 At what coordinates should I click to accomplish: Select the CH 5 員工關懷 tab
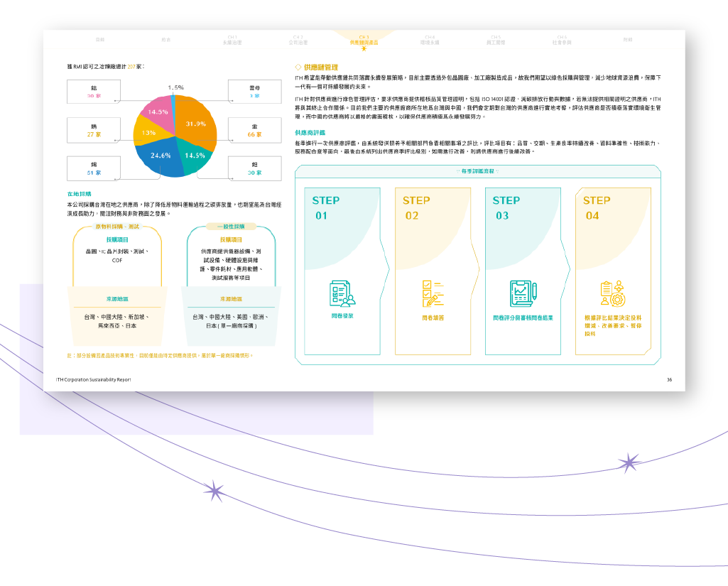point(496,40)
